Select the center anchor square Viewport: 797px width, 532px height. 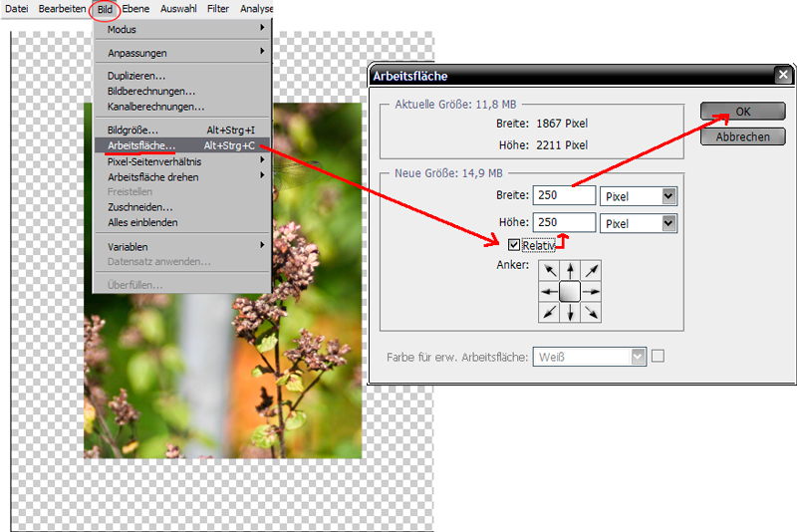point(569,291)
